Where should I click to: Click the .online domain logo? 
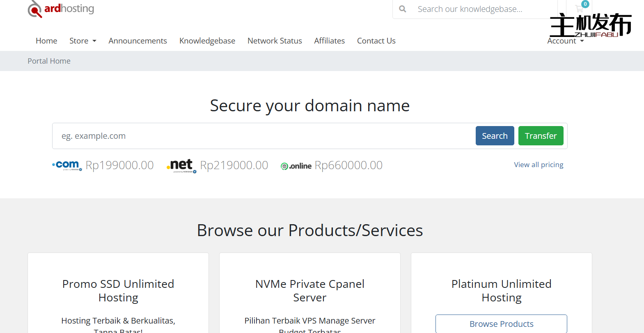tap(296, 166)
